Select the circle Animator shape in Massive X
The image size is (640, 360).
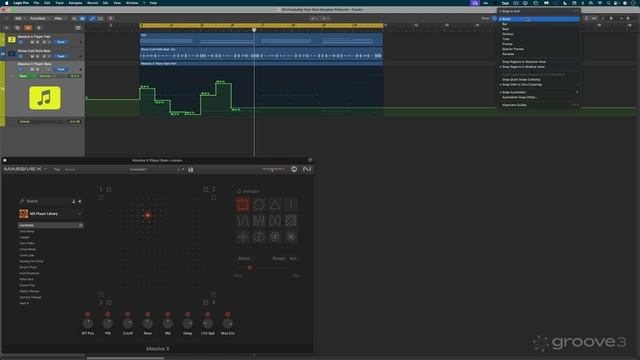[259, 204]
